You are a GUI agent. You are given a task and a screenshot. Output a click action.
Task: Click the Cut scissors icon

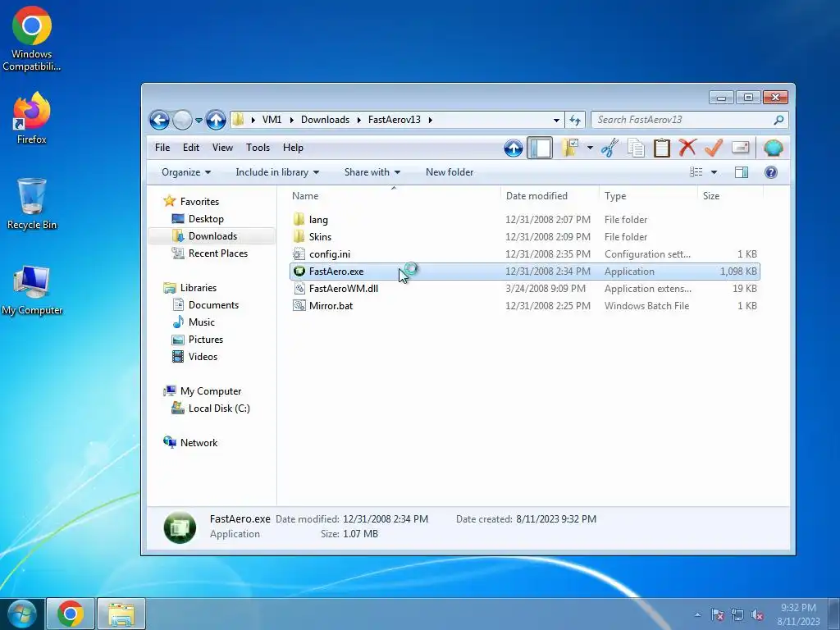(x=609, y=148)
